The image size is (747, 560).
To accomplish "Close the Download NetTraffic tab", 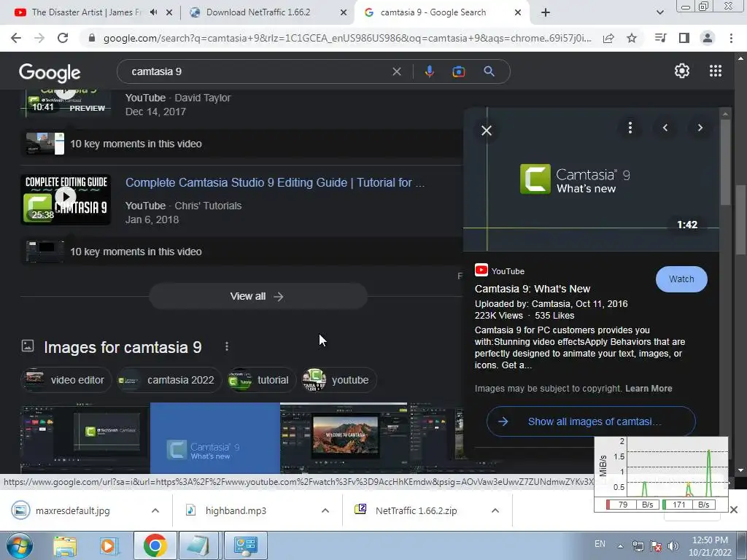I will pyautogui.click(x=344, y=12).
